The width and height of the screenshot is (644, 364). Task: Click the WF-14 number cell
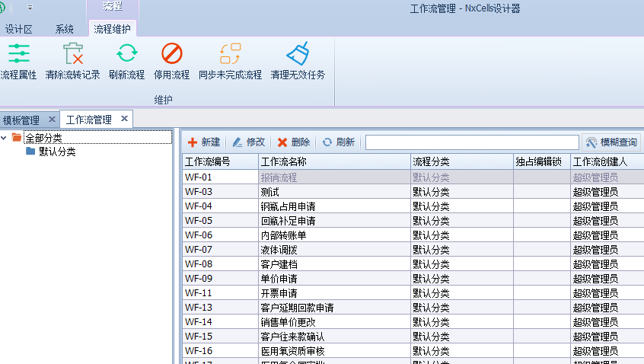(220, 321)
